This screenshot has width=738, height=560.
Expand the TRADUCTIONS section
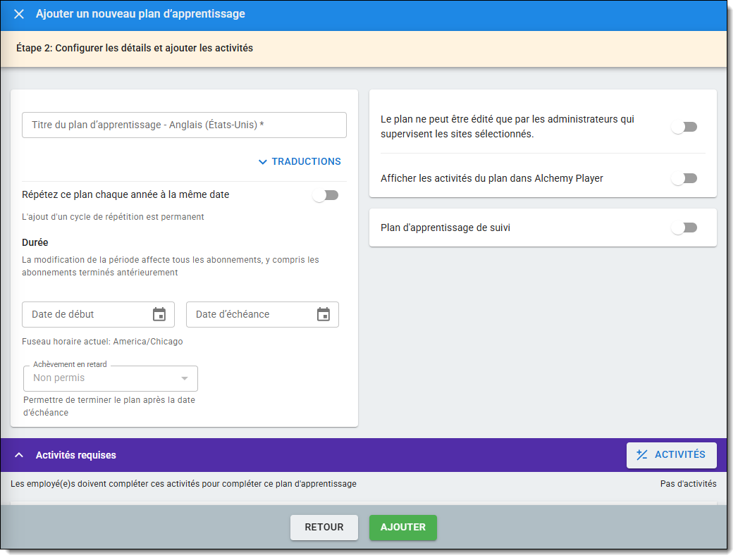pyautogui.click(x=306, y=162)
